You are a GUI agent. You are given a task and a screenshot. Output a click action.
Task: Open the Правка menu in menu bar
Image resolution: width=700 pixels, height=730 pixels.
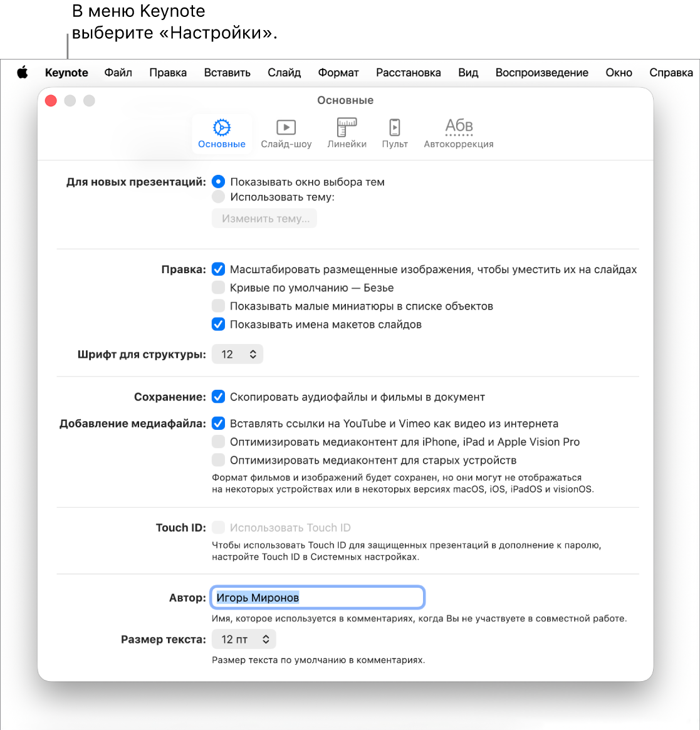(x=168, y=73)
